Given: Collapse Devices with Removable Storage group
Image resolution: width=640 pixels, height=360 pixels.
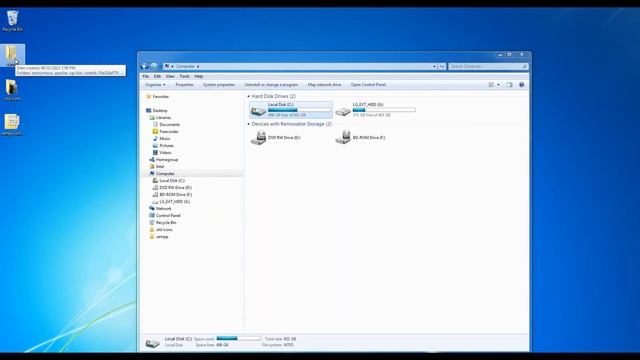Looking at the screenshot, I should [249, 124].
